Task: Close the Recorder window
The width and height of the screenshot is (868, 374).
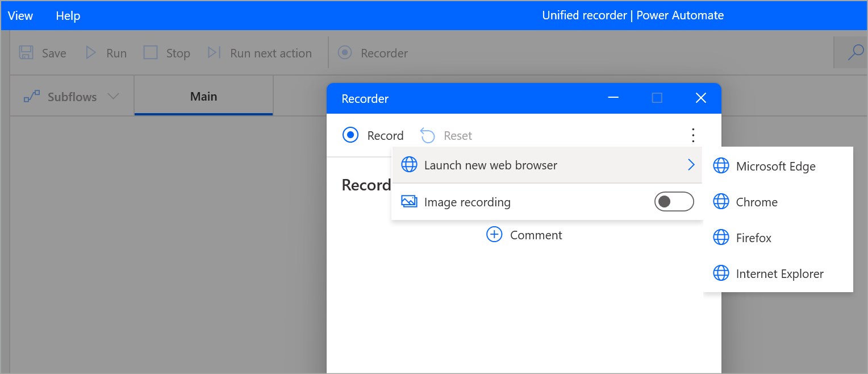Action: pos(701,98)
